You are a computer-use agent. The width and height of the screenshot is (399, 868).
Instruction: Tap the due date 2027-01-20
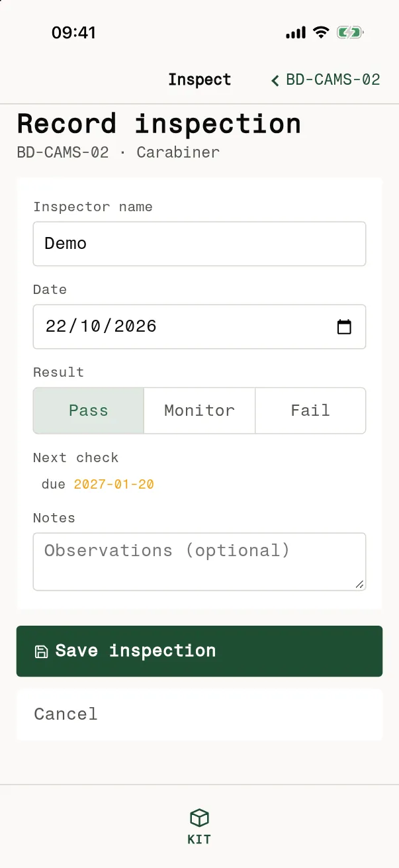point(114,485)
